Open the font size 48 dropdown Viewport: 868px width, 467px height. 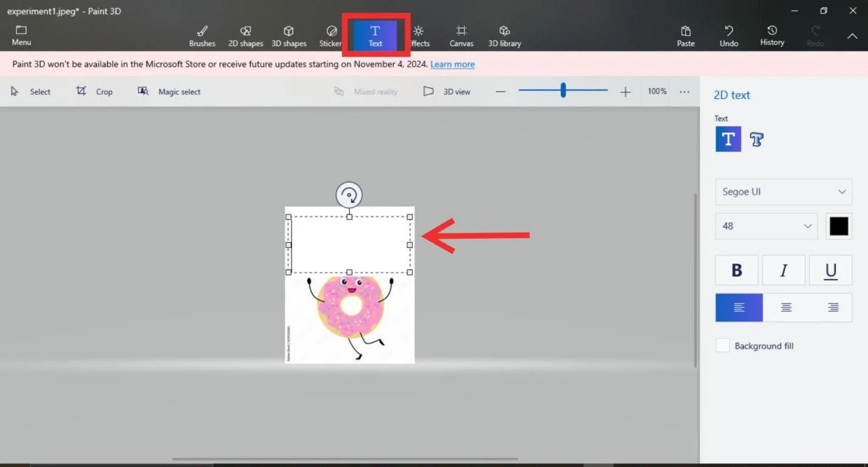(x=767, y=226)
